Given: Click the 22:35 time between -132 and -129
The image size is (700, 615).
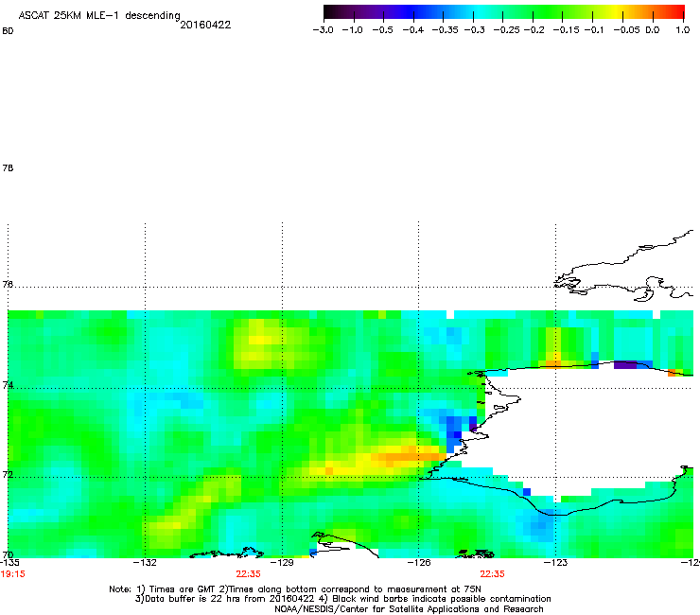Looking at the screenshot, I should (248, 574).
